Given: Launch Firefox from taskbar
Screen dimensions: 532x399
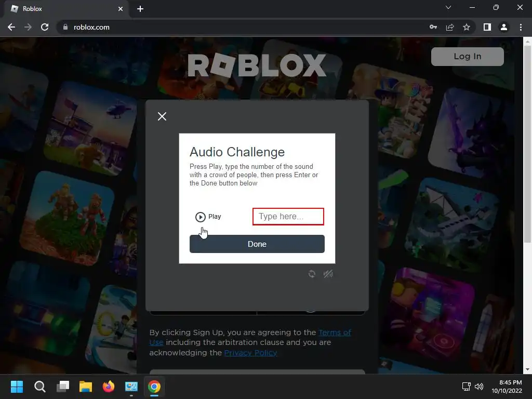Looking at the screenshot, I should coord(109,387).
